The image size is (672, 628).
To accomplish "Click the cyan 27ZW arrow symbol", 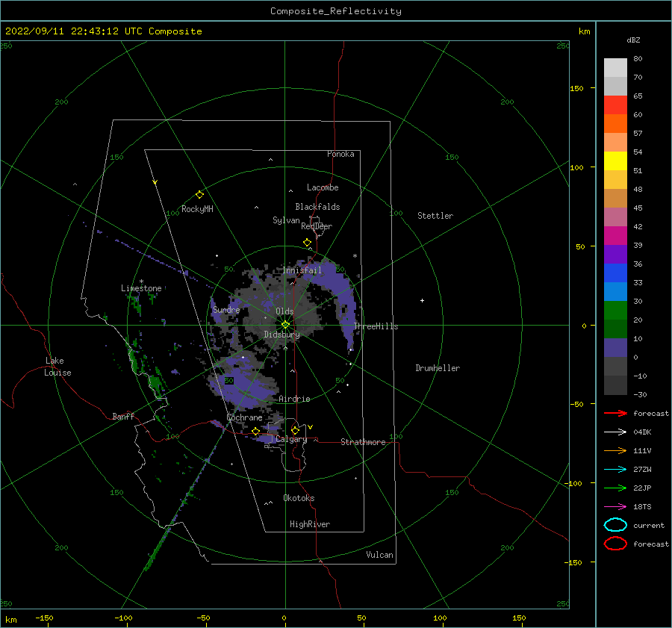I will click(x=615, y=470).
